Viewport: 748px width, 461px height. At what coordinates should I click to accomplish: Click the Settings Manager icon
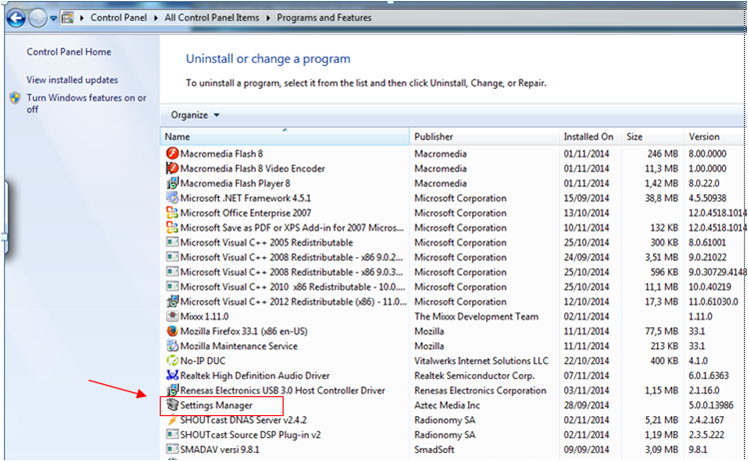tap(172, 405)
